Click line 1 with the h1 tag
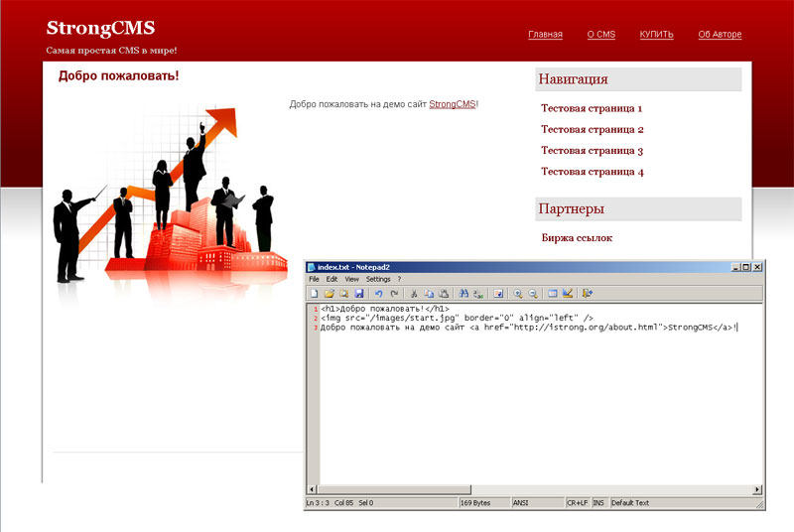Image resolution: width=794 pixels, height=532 pixels. click(x=385, y=309)
